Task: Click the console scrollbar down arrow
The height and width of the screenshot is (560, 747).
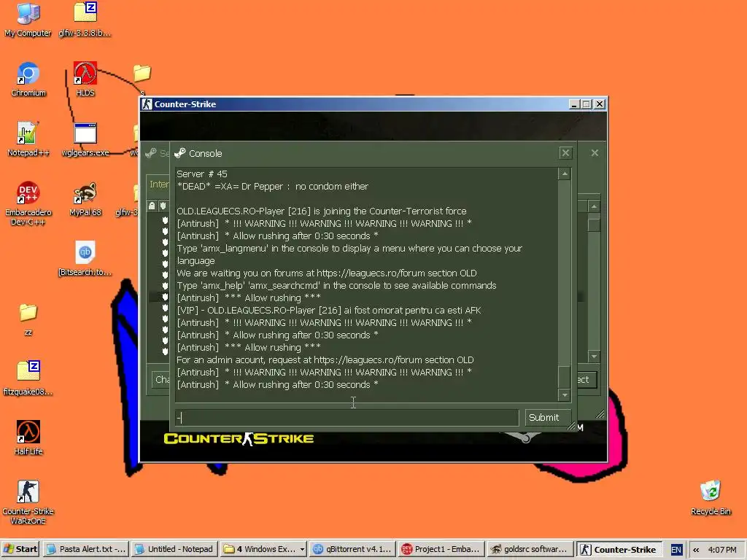Action: 565,394
